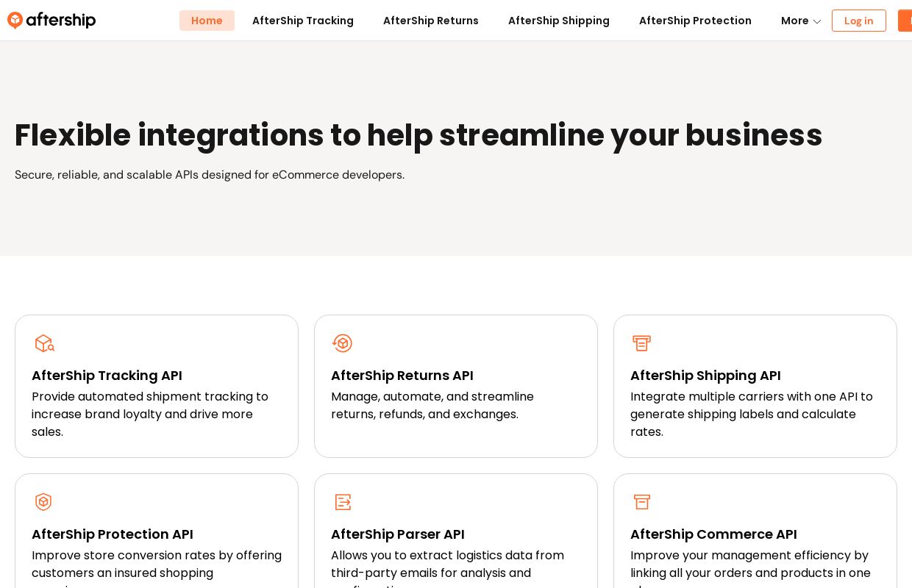The height and width of the screenshot is (588, 912).
Task: Click 'Improve your management efficiency' text
Action: pos(750,567)
